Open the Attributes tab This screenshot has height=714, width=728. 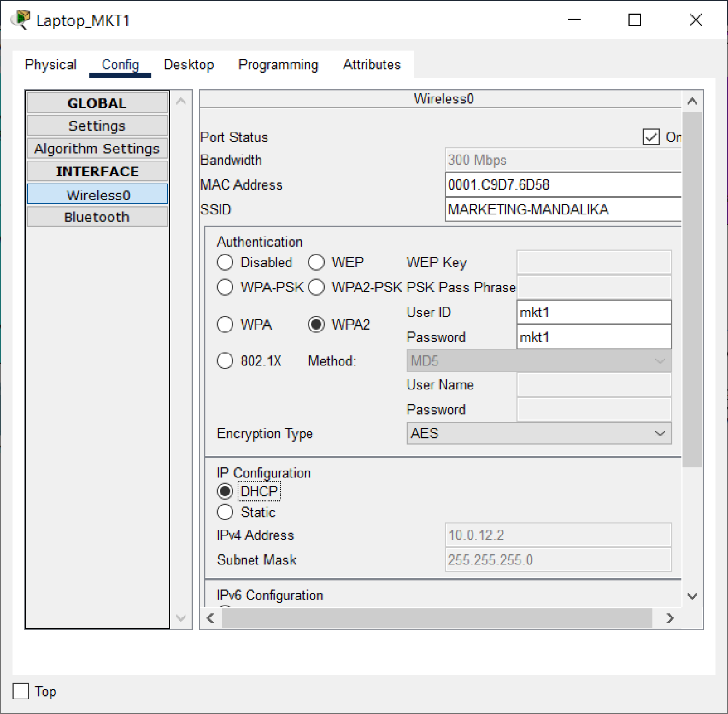tap(371, 65)
